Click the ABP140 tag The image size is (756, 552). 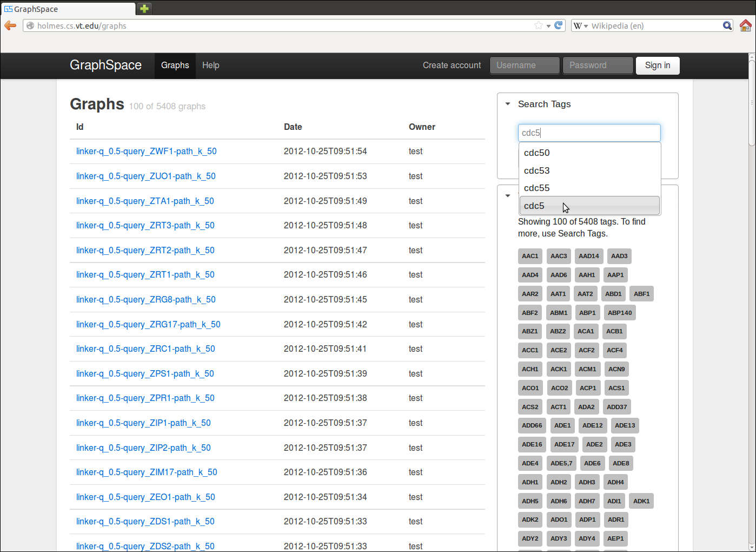pyautogui.click(x=620, y=313)
